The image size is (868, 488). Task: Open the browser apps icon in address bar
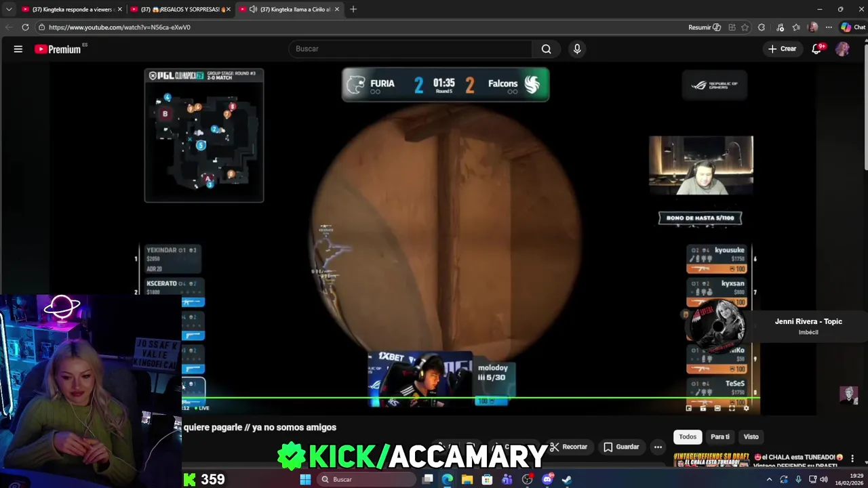[732, 27]
